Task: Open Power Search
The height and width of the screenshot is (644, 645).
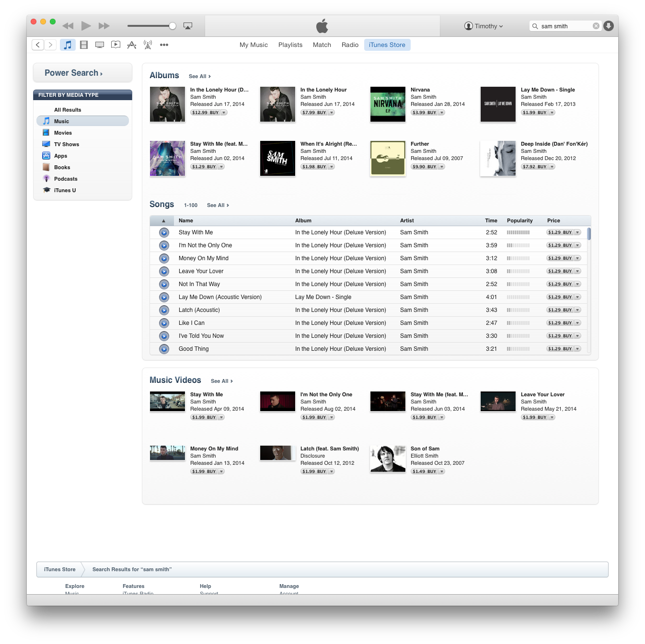Action: (x=82, y=73)
